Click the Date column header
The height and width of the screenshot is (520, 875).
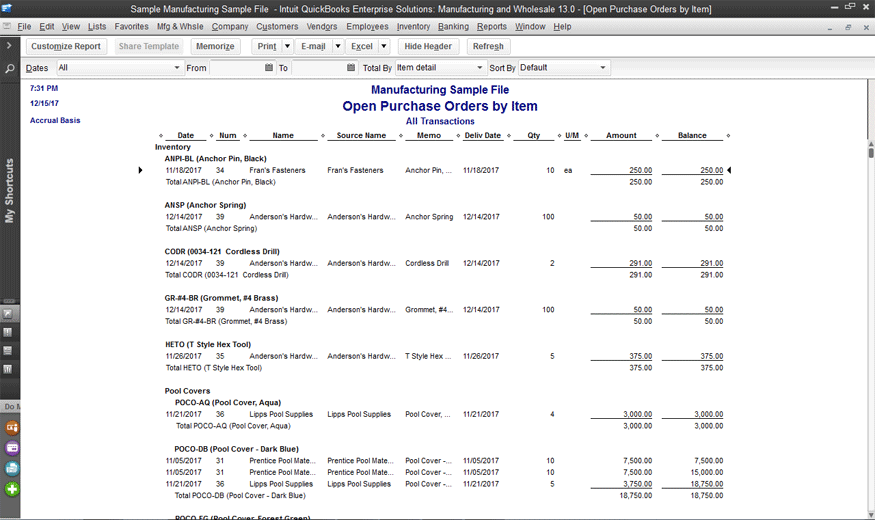(x=186, y=136)
